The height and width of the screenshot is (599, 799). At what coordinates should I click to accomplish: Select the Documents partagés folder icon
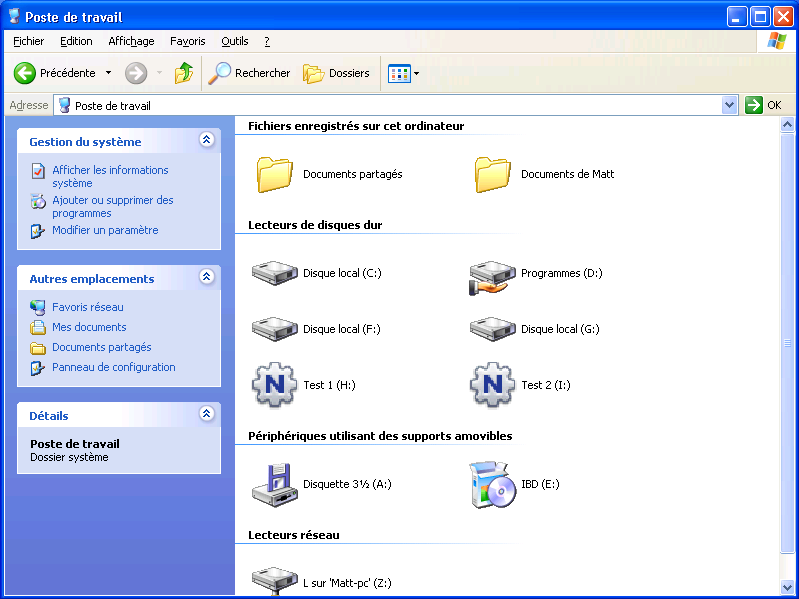(275, 174)
